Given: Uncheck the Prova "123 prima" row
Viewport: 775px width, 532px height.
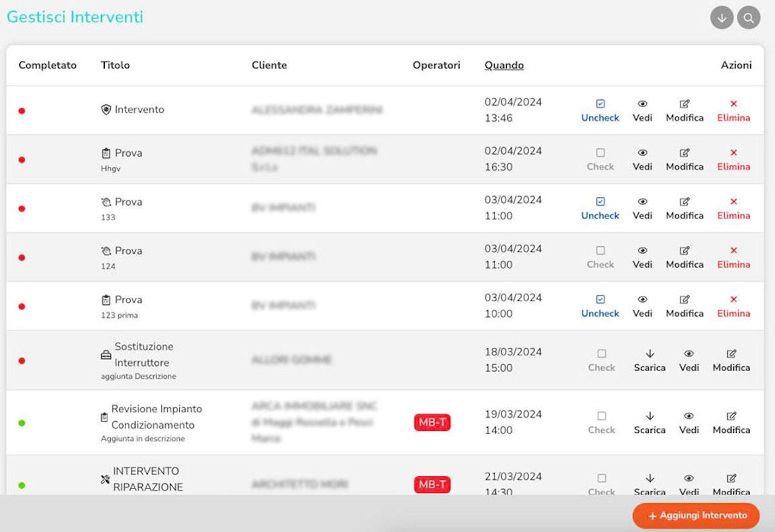Looking at the screenshot, I should pos(600,307).
